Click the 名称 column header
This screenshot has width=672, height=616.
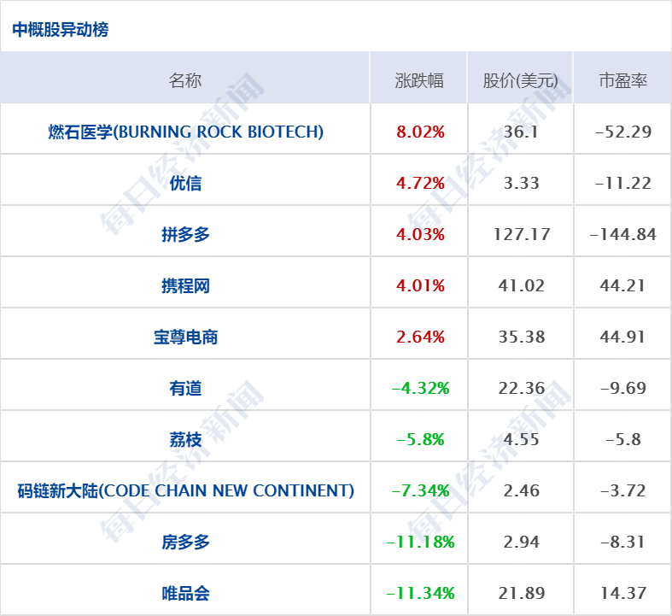[185, 80]
